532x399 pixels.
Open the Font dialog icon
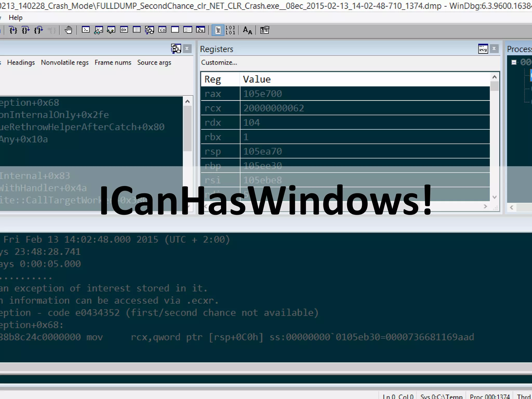click(247, 30)
